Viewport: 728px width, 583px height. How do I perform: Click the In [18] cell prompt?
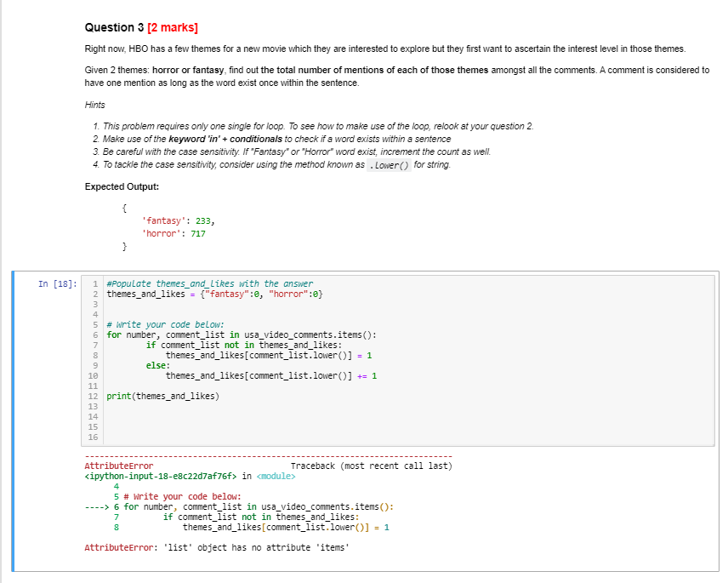(58, 283)
